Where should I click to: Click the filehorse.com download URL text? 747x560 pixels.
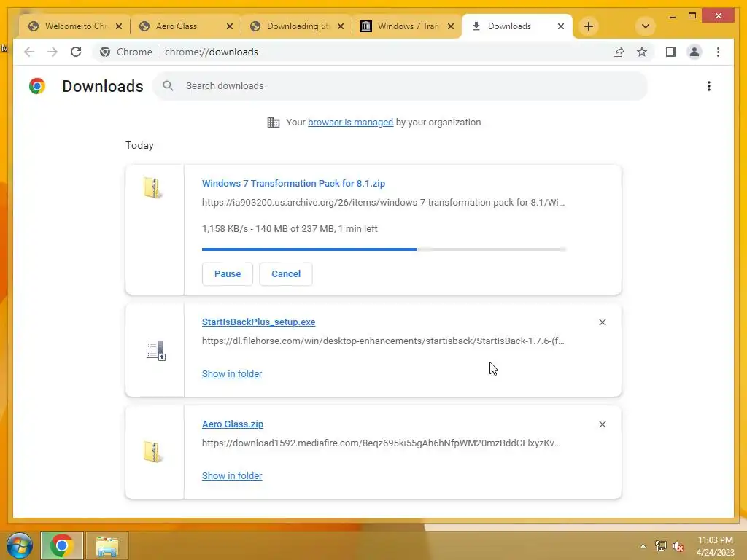383,341
